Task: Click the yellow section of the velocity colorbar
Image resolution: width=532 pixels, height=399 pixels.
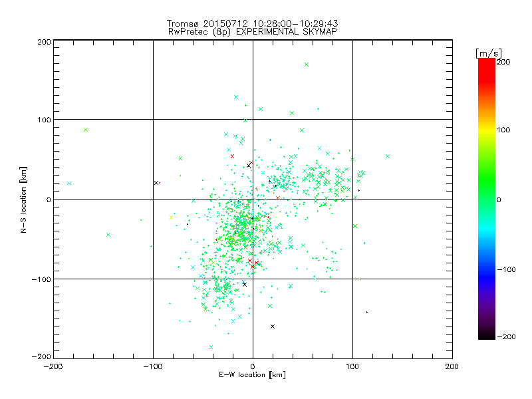Action: [x=487, y=130]
